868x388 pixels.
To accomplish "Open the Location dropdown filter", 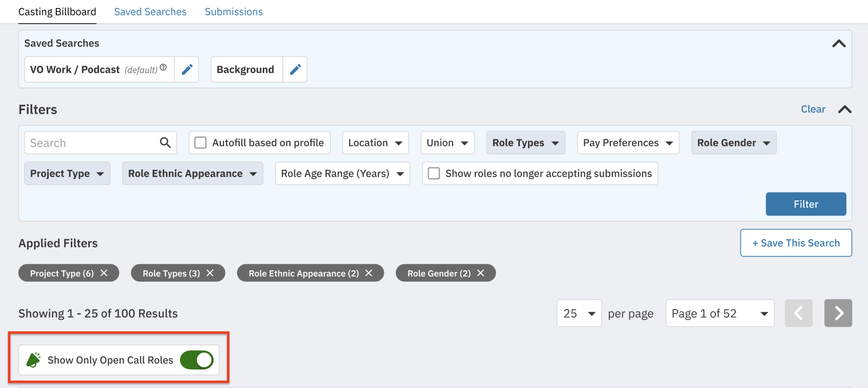I will tap(375, 143).
